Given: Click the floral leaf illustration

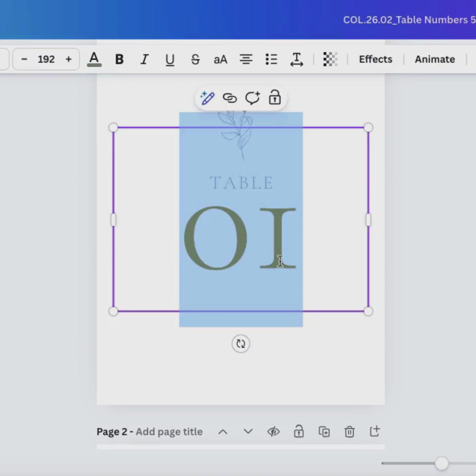Looking at the screenshot, I should 236,135.
